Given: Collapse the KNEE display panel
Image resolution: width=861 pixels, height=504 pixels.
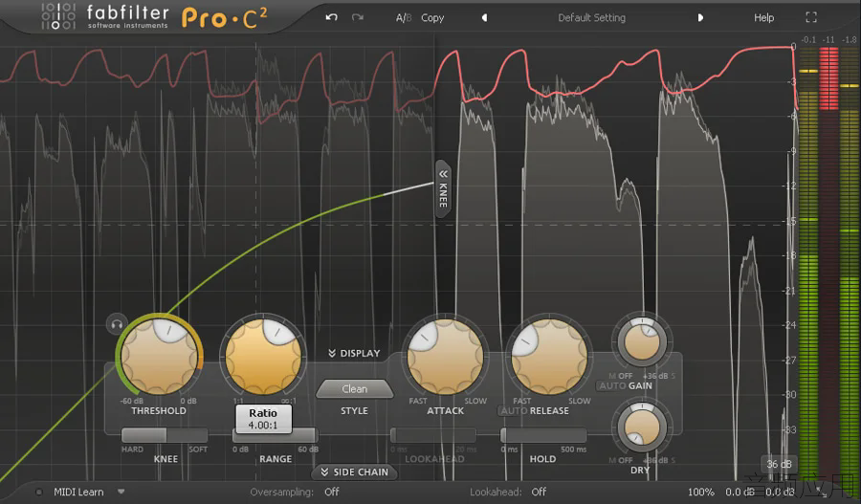Looking at the screenshot, I should [x=443, y=189].
